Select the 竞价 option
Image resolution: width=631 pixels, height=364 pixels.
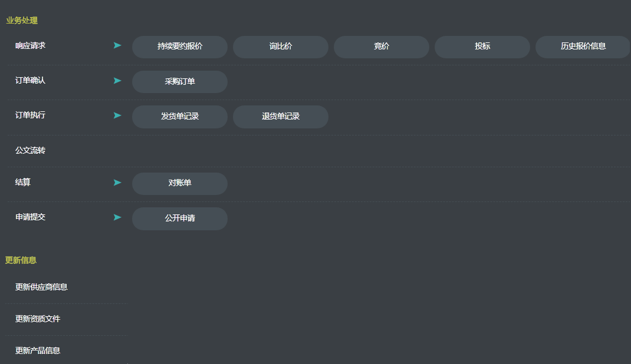(x=382, y=47)
